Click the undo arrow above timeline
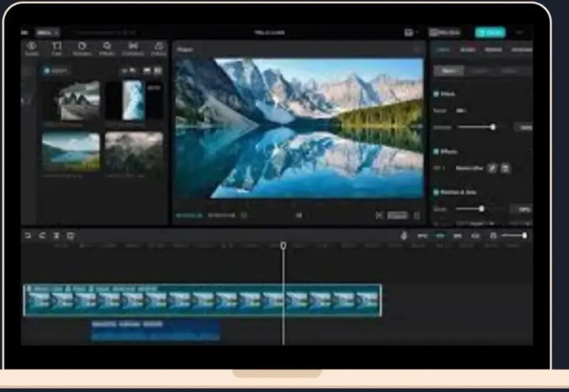The height and width of the screenshot is (392, 569). [x=27, y=235]
